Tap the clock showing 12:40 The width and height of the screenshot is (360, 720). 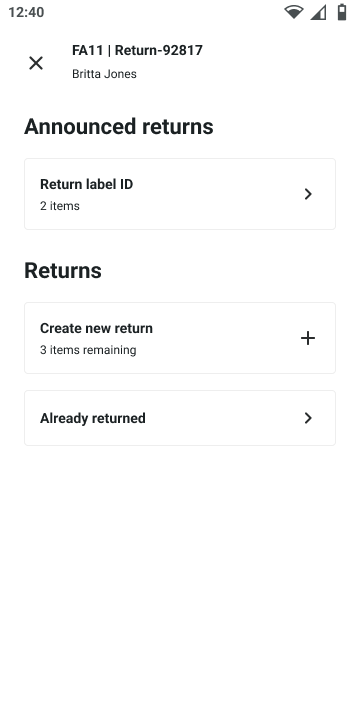point(26,12)
